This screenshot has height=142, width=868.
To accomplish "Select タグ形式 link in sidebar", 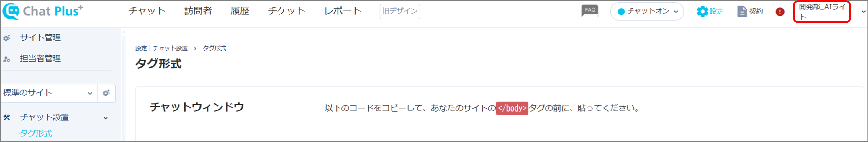I will 36,133.
